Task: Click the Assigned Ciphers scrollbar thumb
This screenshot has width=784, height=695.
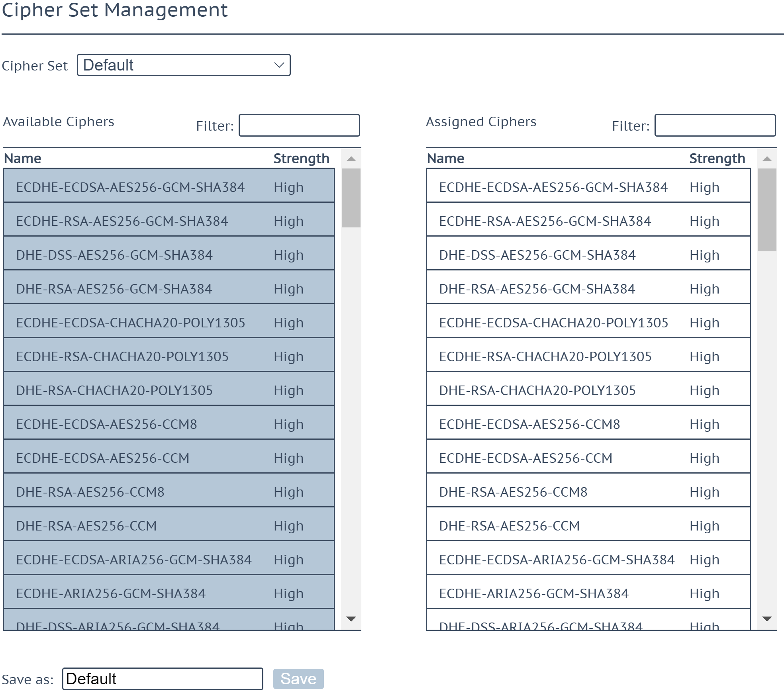Action: 767,210
